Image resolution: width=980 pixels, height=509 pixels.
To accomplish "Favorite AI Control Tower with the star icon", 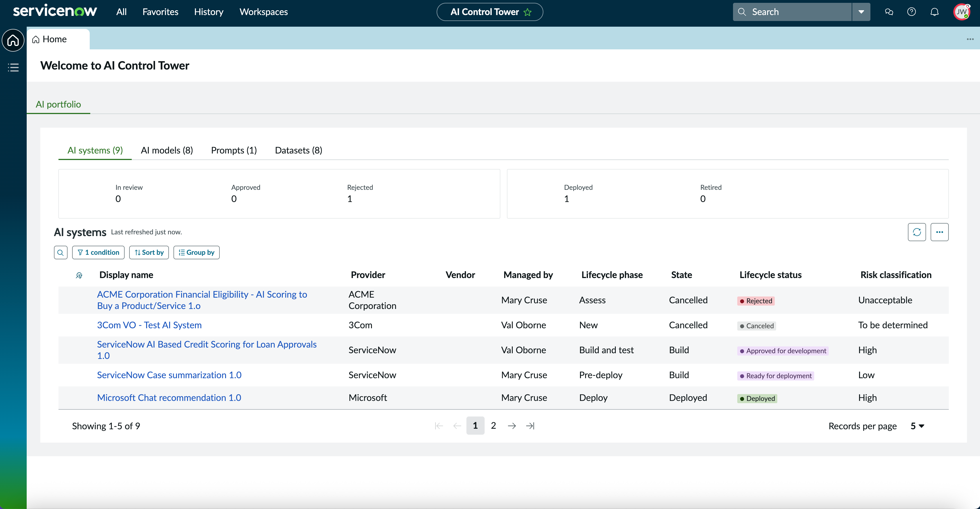I will [527, 12].
